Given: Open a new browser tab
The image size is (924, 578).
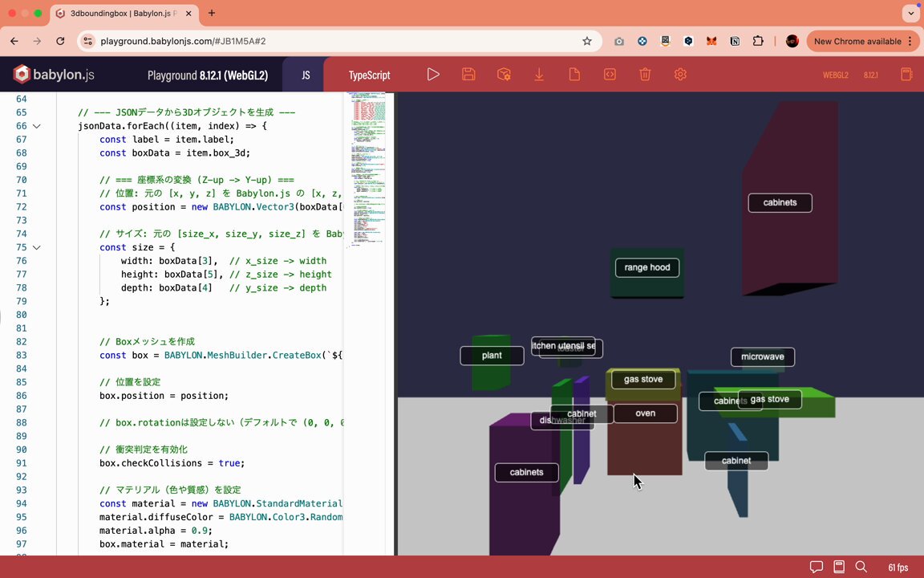Looking at the screenshot, I should click(212, 13).
